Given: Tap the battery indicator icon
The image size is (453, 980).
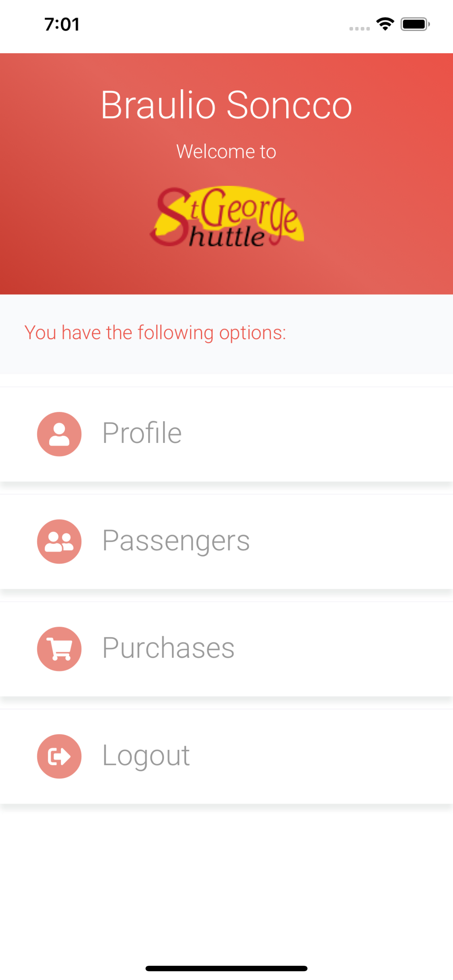Looking at the screenshot, I should pos(415,24).
